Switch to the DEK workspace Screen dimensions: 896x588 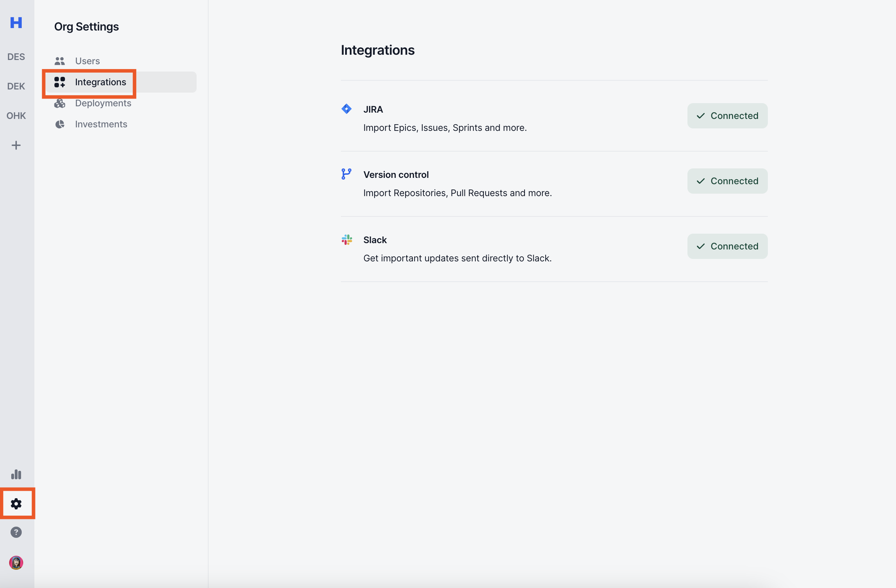click(16, 86)
